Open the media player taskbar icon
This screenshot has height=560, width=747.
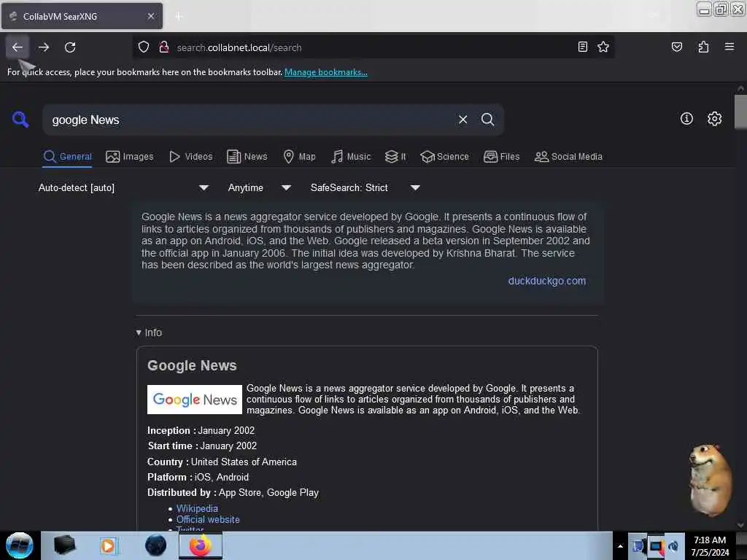pyautogui.click(x=108, y=545)
